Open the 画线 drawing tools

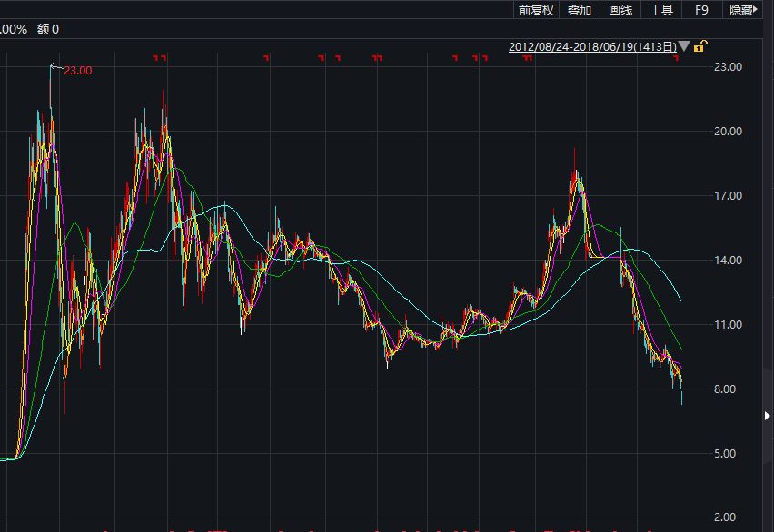tap(620, 10)
